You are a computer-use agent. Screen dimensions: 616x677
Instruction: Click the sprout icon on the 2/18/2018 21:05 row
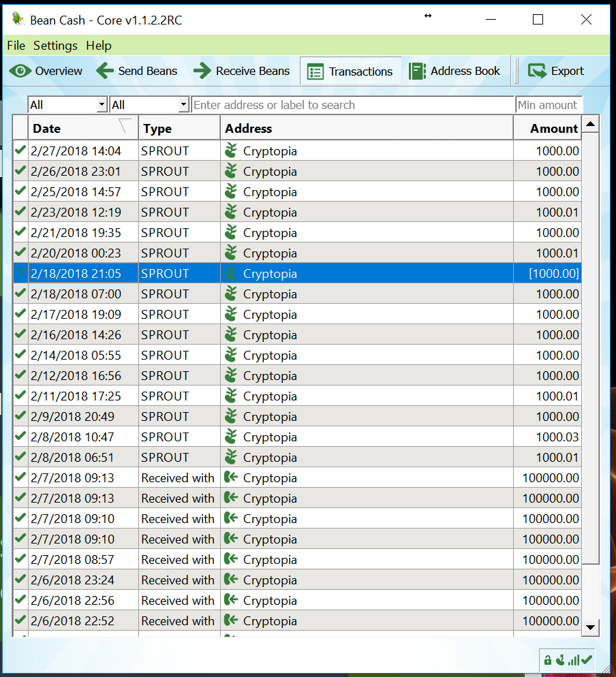click(231, 273)
